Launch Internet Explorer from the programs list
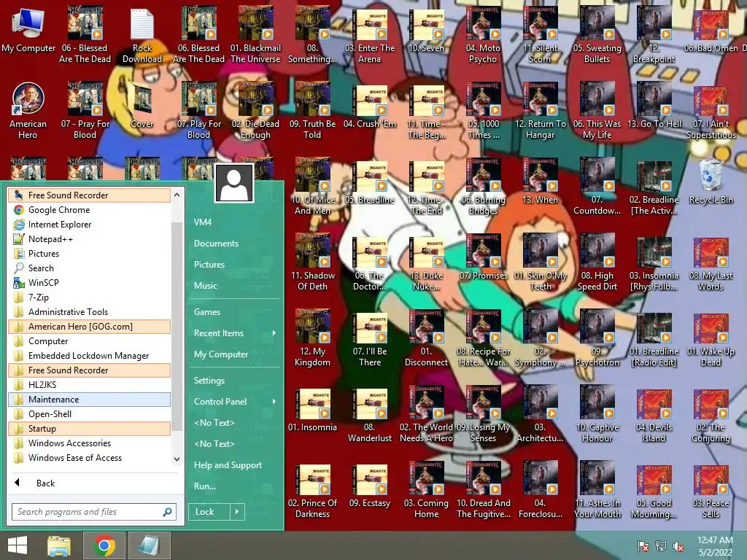This screenshot has height=560, width=747. 89,225
